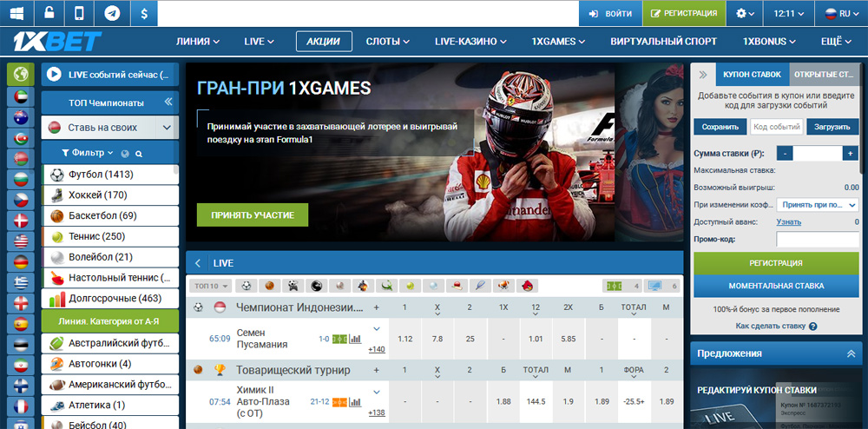This screenshot has height=429, width=868.
Task: Click Загрузить in bet slip
Action: 832,127
